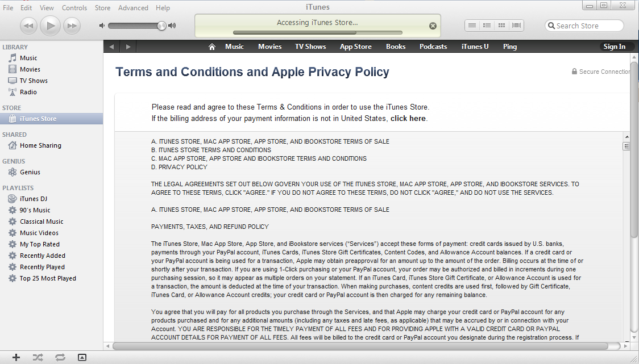Select the Recently Added playlist
The image size is (639, 364).
51,256
